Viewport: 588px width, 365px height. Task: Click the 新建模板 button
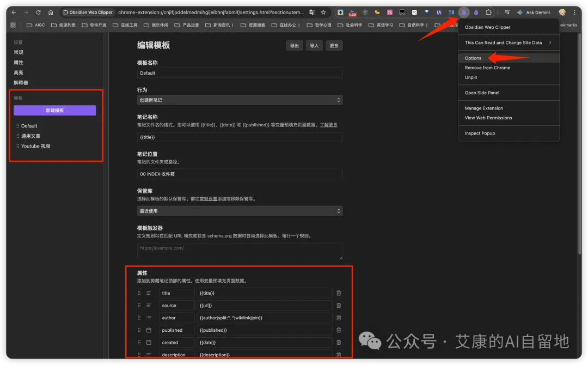pos(54,111)
